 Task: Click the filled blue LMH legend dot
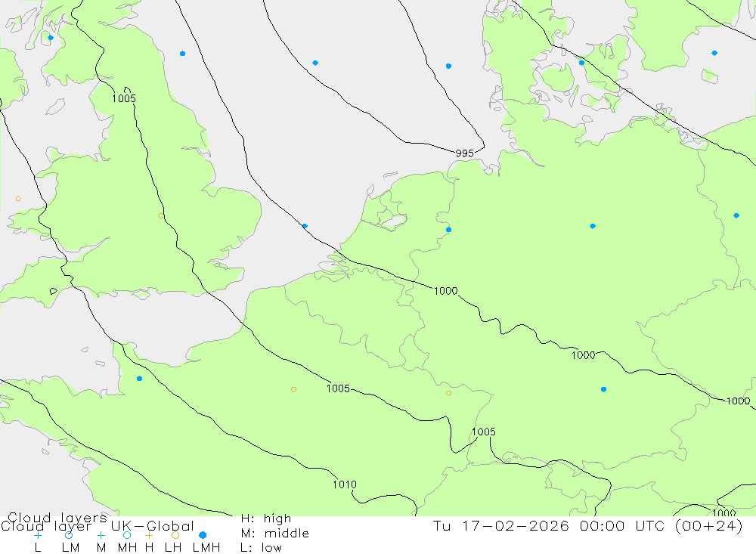coord(203,535)
